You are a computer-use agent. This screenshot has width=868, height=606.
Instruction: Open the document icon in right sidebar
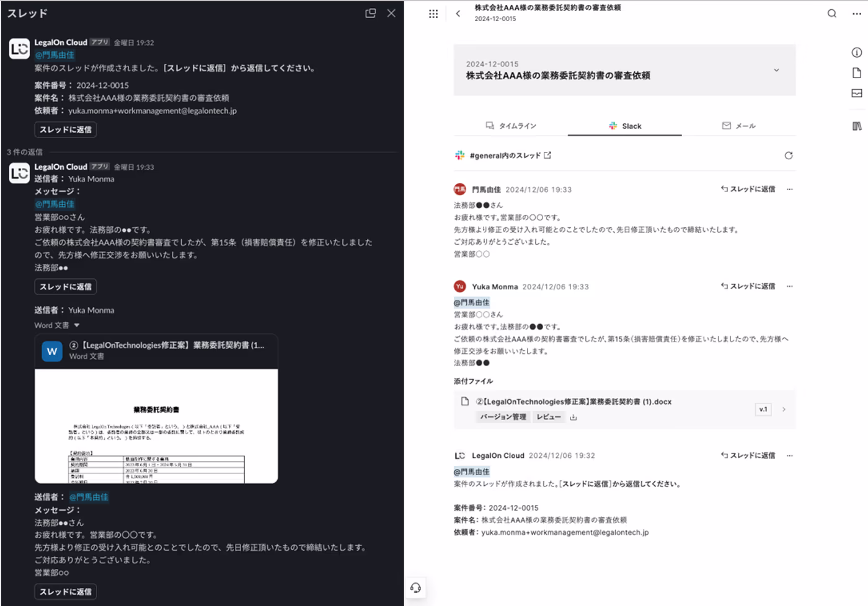pyautogui.click(x=856, y=73)
